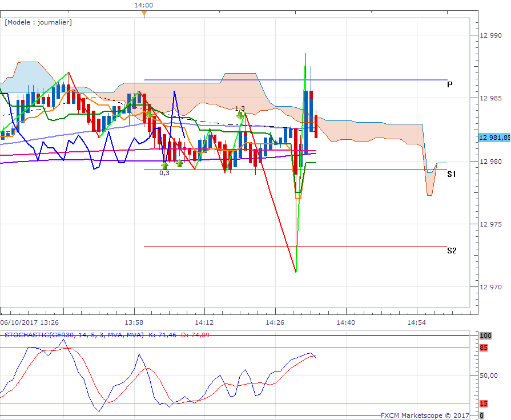This screenshot has height=420, width=511.
Task: Select the 1,3 signal annotation
Action: click(240, 108)
